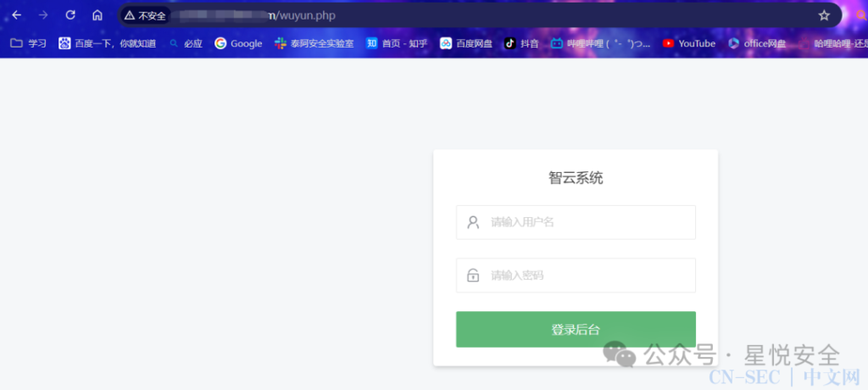Open the 百度网盘 bookmark
The image size is (868, 390).
466,43
